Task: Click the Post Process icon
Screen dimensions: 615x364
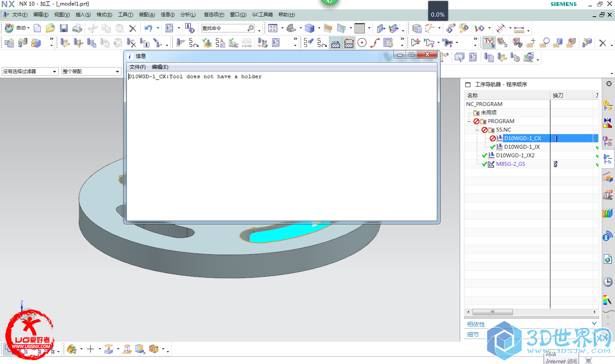Action: [263, 43]
